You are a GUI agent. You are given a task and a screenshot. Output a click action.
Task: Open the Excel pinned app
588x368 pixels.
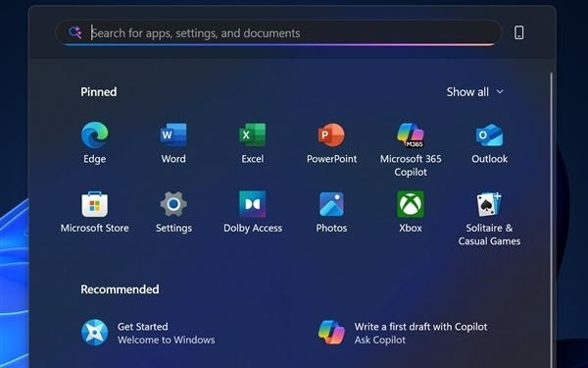253,134
